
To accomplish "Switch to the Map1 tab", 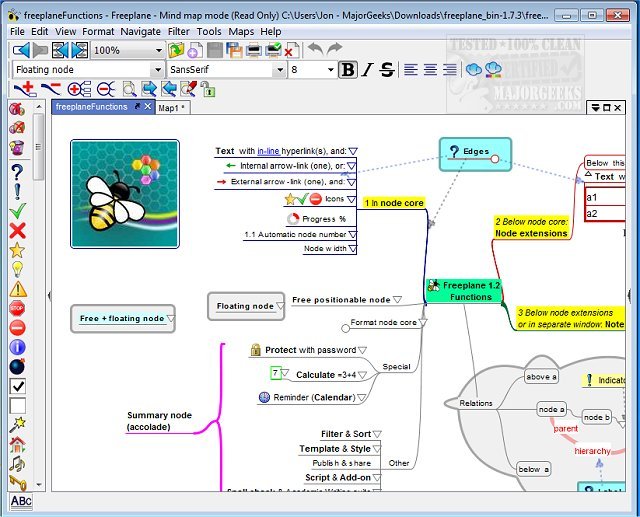I will pos(171,108).
